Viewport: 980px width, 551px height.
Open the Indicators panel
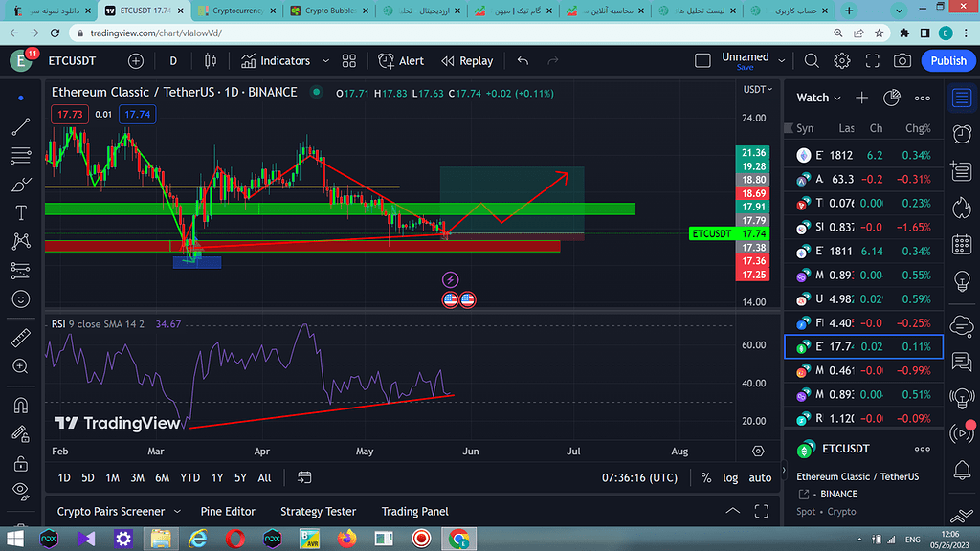click(x=275, y=61)
